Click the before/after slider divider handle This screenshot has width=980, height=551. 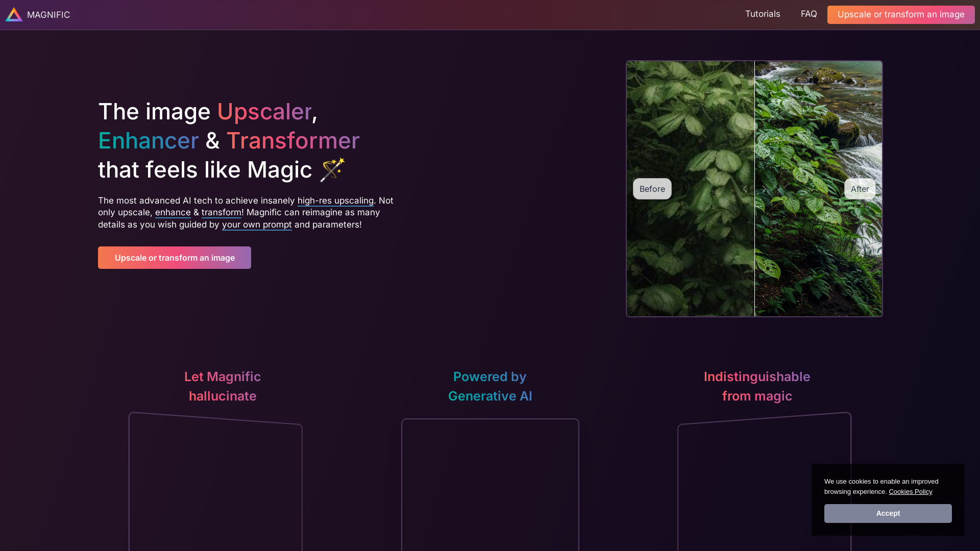click(754, 189)
